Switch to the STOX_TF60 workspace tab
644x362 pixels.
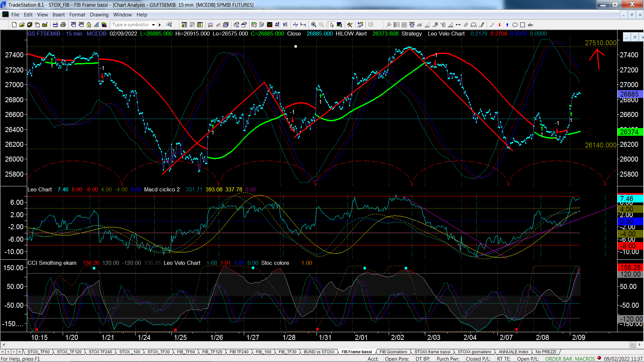[38, 352]
